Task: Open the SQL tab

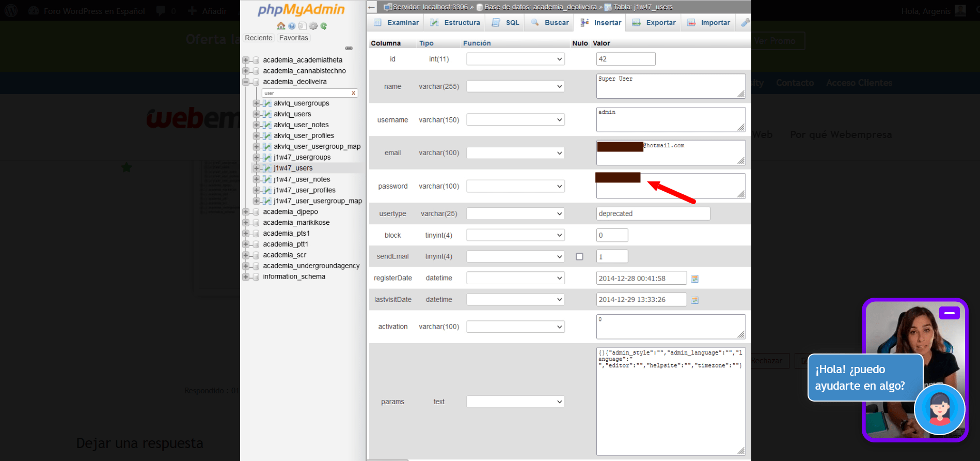Action: 505,23
